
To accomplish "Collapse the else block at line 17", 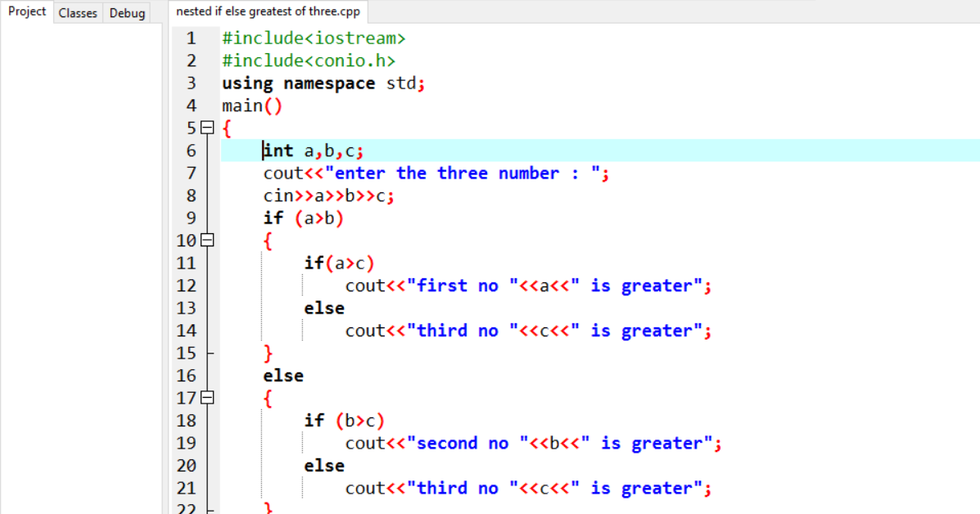I will 207,398.
